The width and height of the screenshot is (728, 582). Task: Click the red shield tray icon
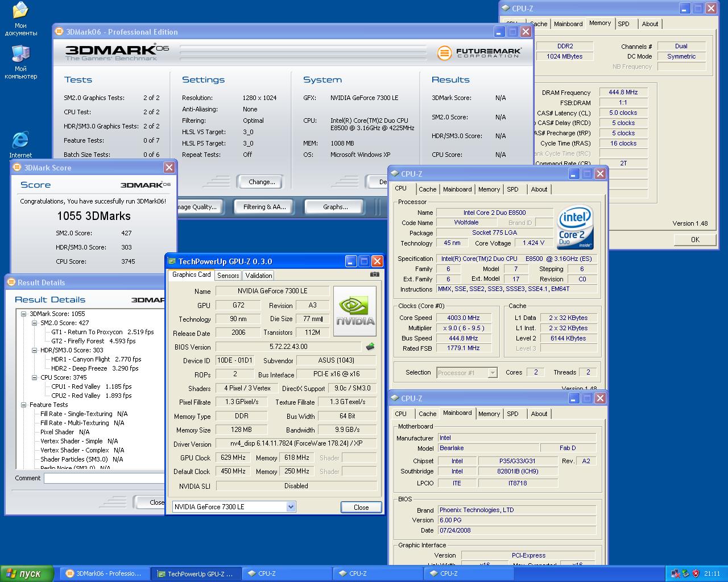(x=696, y=573)
